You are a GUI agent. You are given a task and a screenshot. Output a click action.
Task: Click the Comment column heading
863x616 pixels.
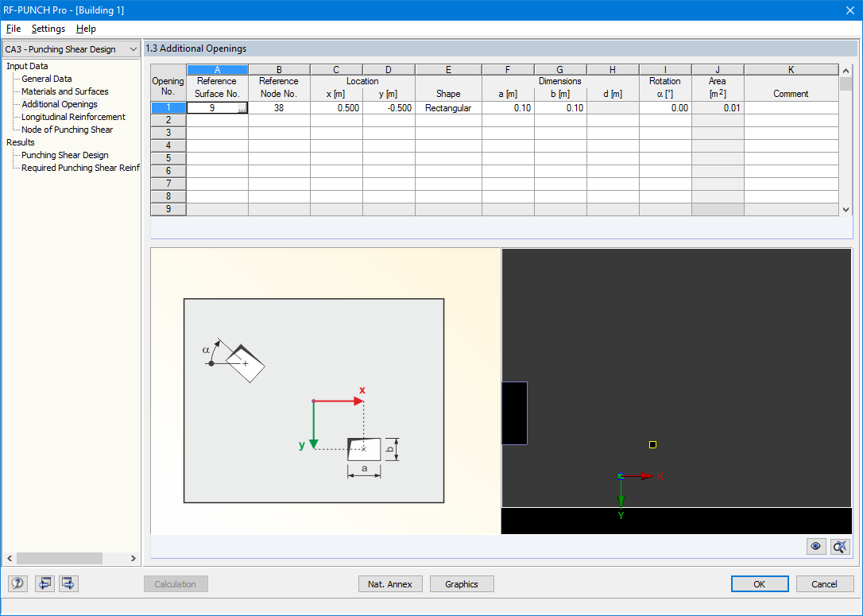(x=791, y=94)
